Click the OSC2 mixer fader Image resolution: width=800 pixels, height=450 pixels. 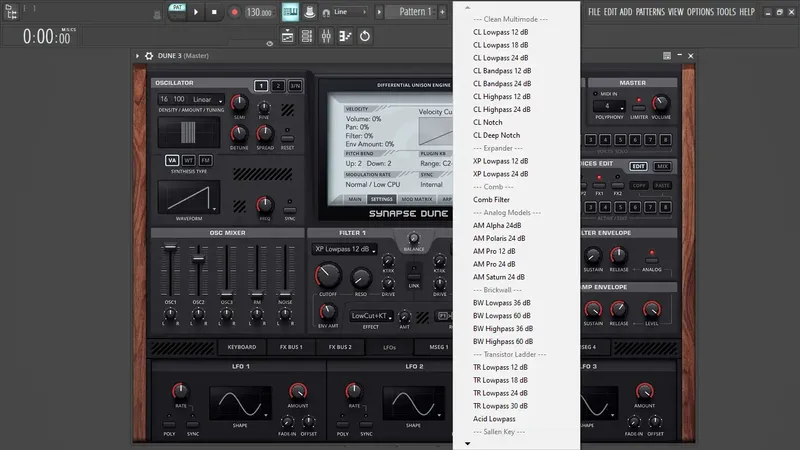(198, 260)
